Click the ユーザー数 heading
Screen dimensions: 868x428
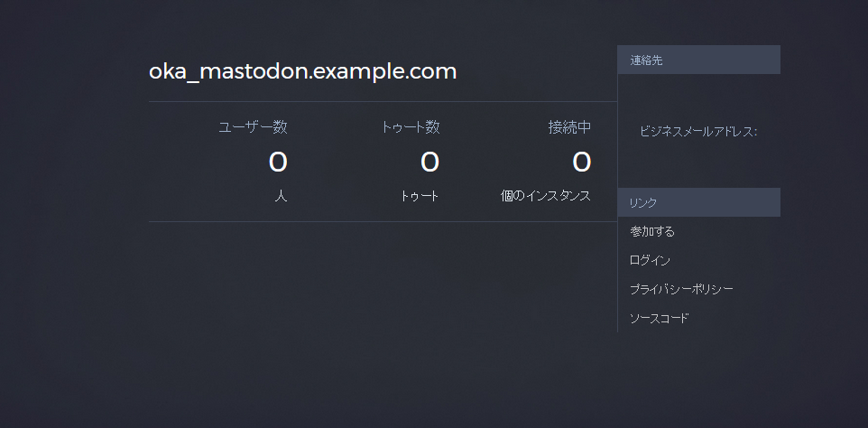[253, 127]
